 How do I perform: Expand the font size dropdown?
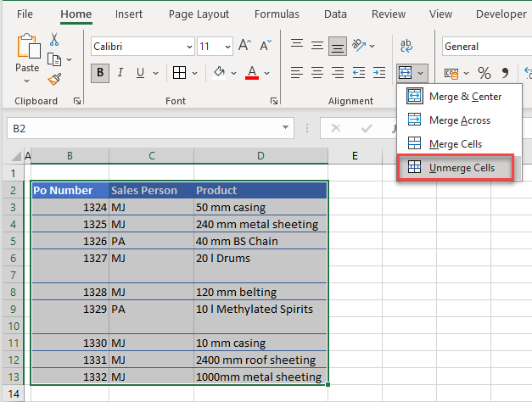227,47
